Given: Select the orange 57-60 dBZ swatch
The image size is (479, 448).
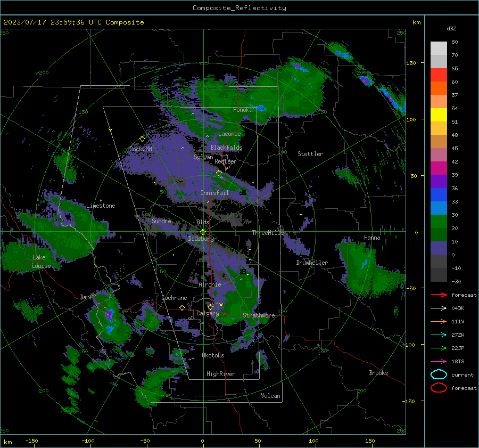Looking at the screenshot, I should [x=439, y=88].
